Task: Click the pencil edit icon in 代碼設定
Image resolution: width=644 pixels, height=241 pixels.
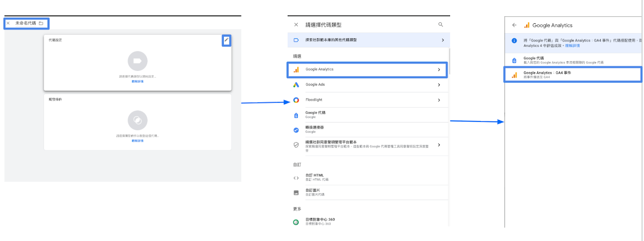Action: point(227,40)
